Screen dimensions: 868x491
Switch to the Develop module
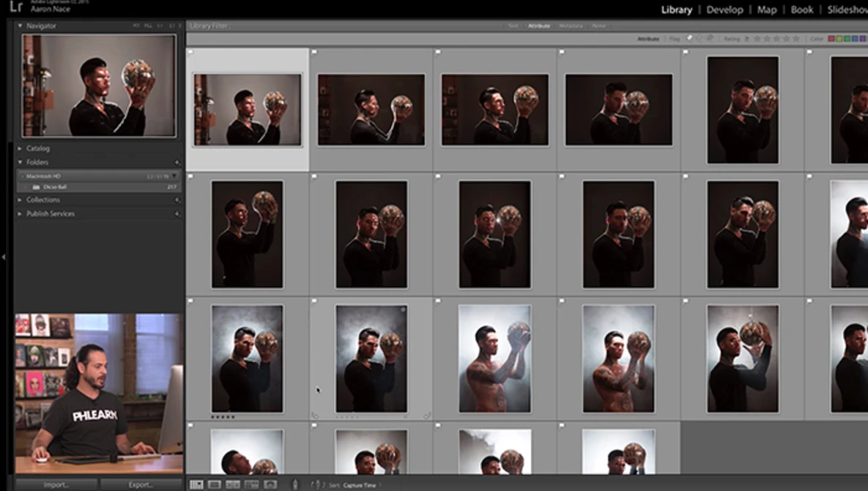pos(724,10)
